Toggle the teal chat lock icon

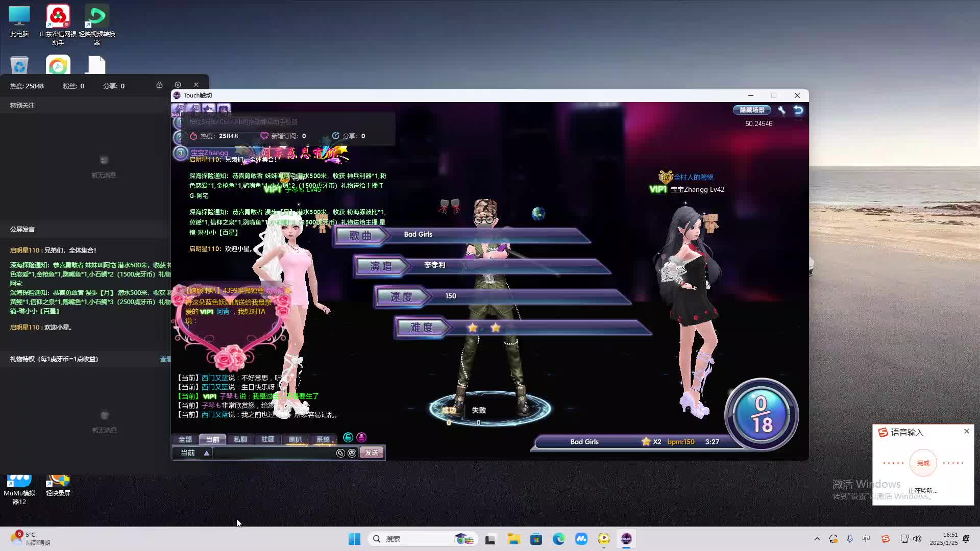click(348, 437)
